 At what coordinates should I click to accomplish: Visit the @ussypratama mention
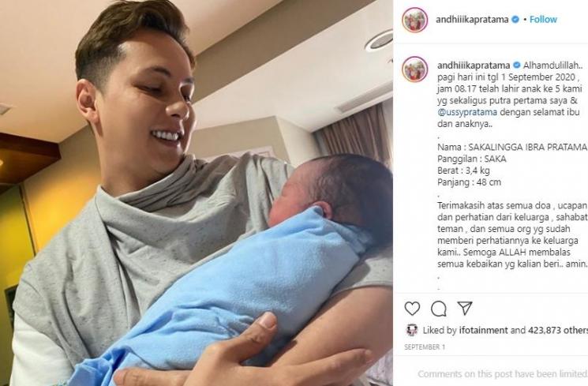[467, 112]
